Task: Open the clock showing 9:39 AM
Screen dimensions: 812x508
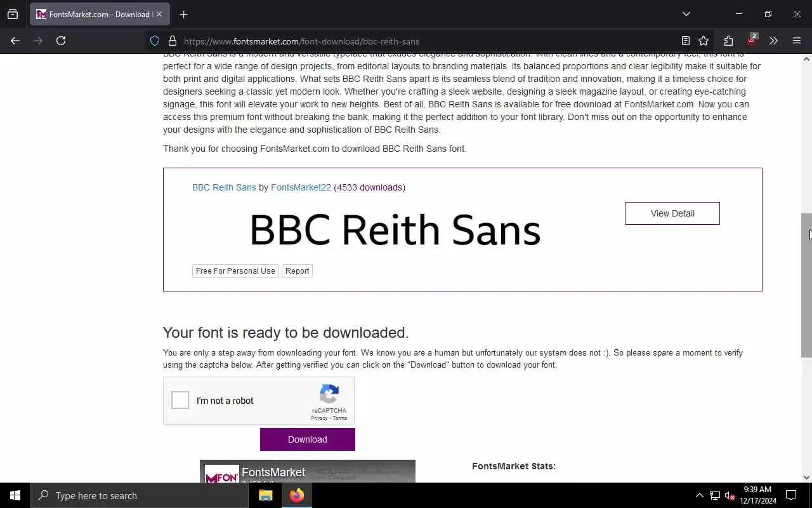Action: [x=758, y=495]
